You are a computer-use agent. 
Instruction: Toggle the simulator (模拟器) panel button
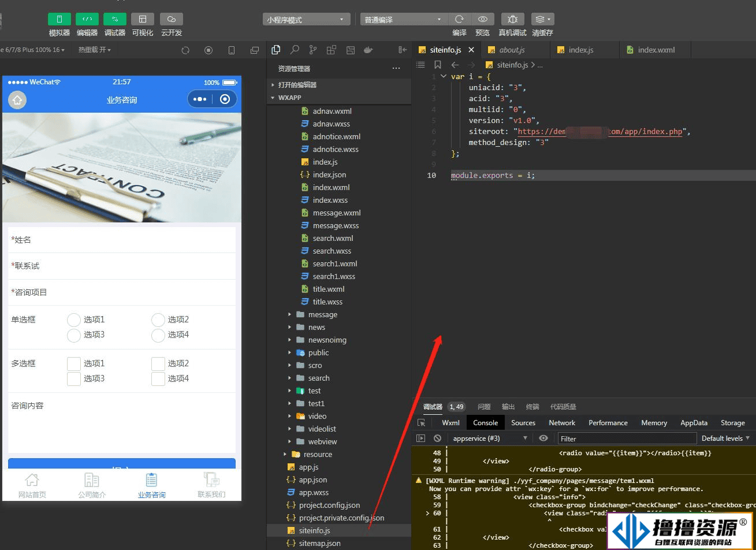point(59,20)
